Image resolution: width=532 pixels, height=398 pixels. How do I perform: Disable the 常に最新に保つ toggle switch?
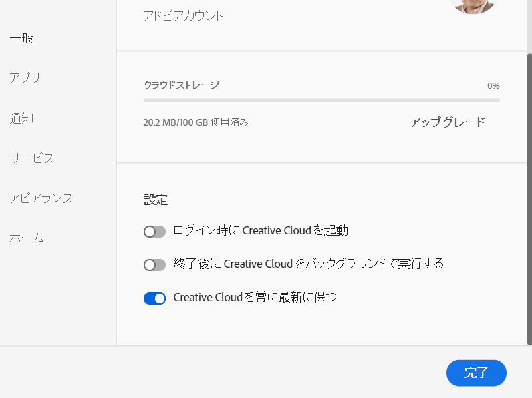[x=154, y=298]
